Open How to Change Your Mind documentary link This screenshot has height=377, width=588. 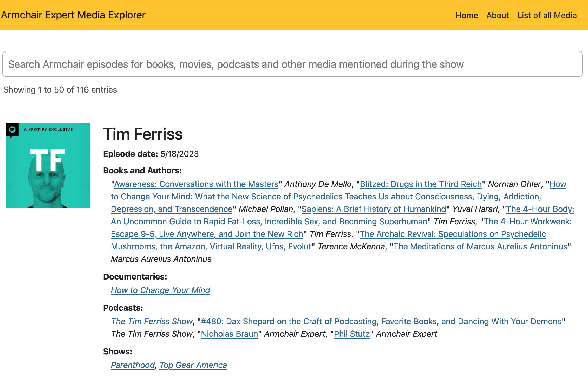click(x=160, y=290)
